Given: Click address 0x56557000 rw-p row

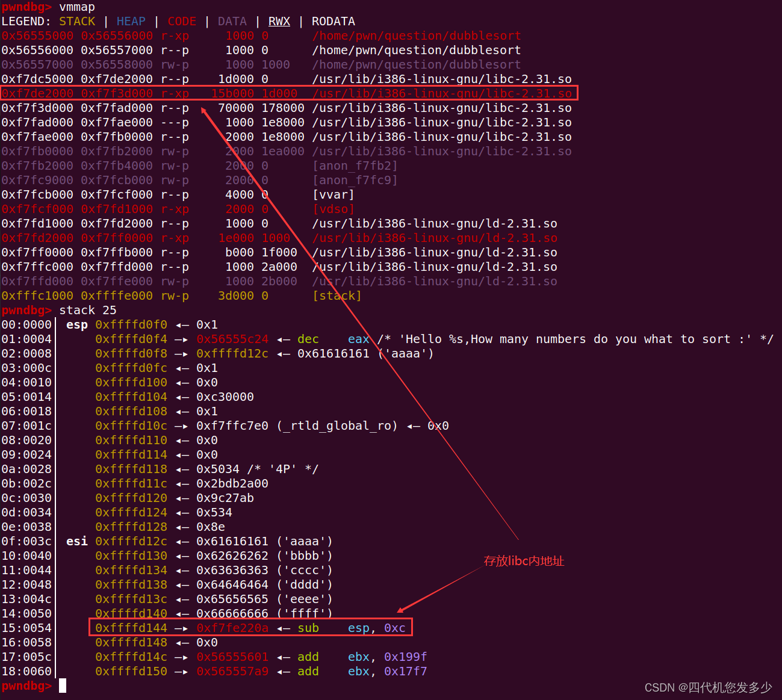Looking at the screenshot, I should [37, 65].
